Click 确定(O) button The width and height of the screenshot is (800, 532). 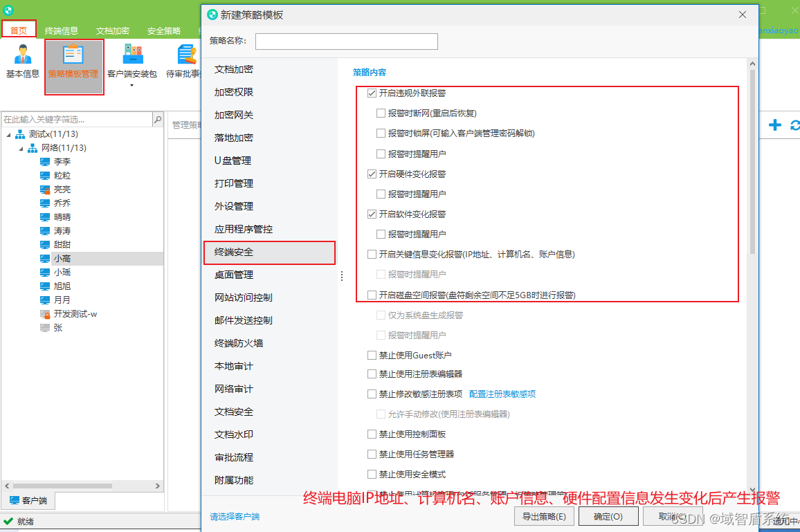(x=608, y=516)
